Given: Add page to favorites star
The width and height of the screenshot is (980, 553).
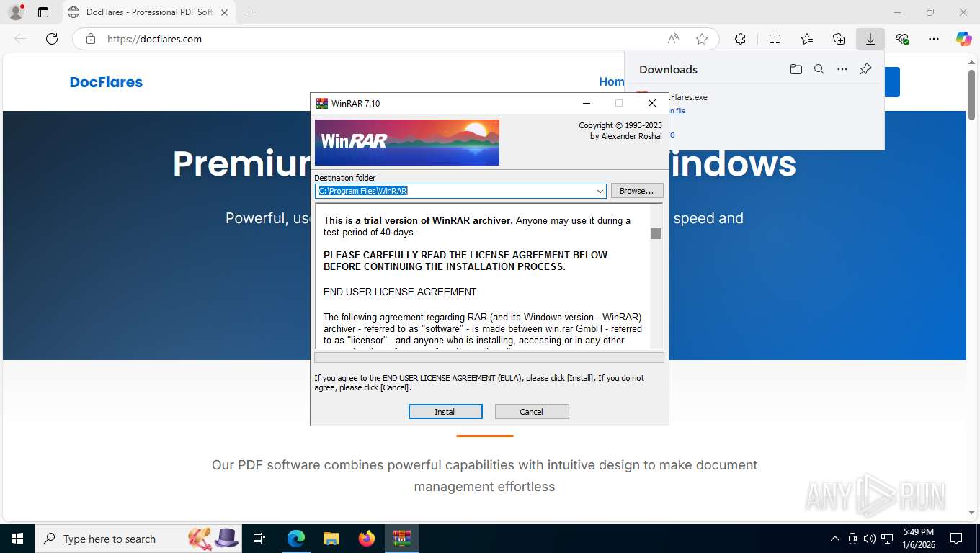Looking at the screenshot, I should pyautogui.click(x=702, y=39).
